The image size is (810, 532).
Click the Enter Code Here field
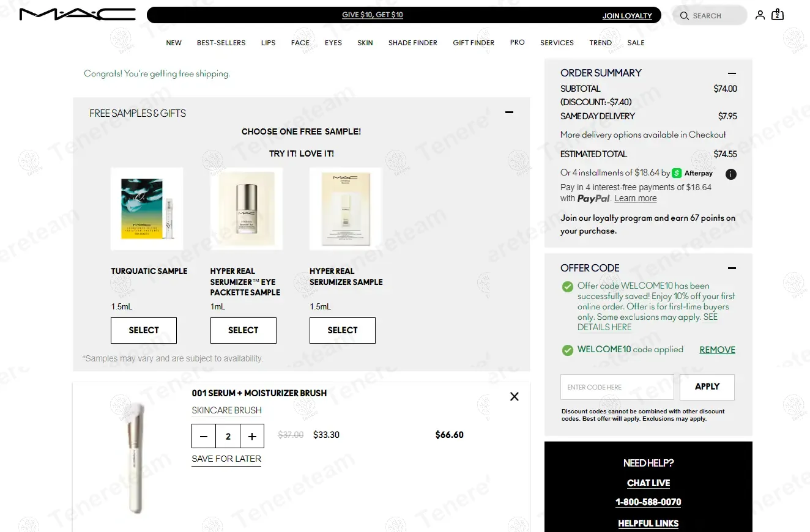[617, 387]
